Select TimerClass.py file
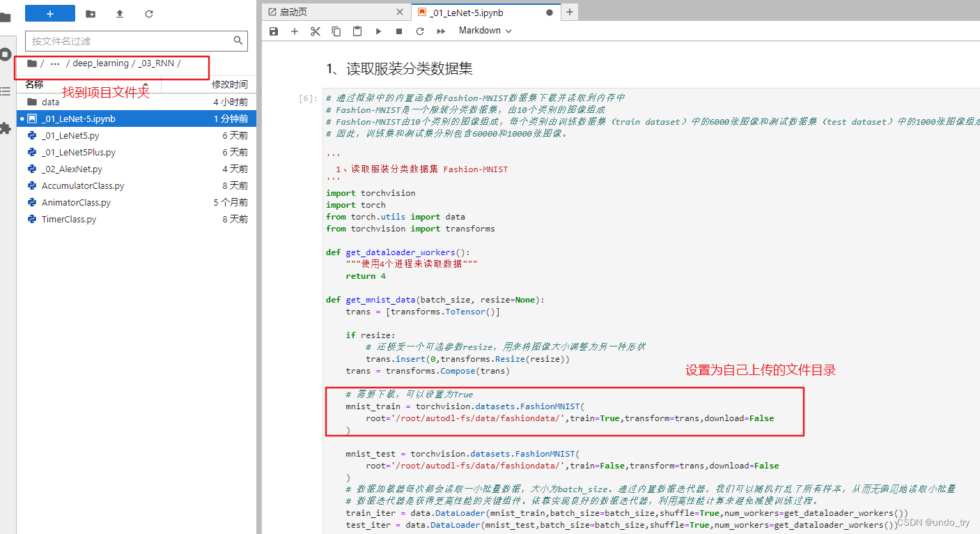 coord(137,219)
